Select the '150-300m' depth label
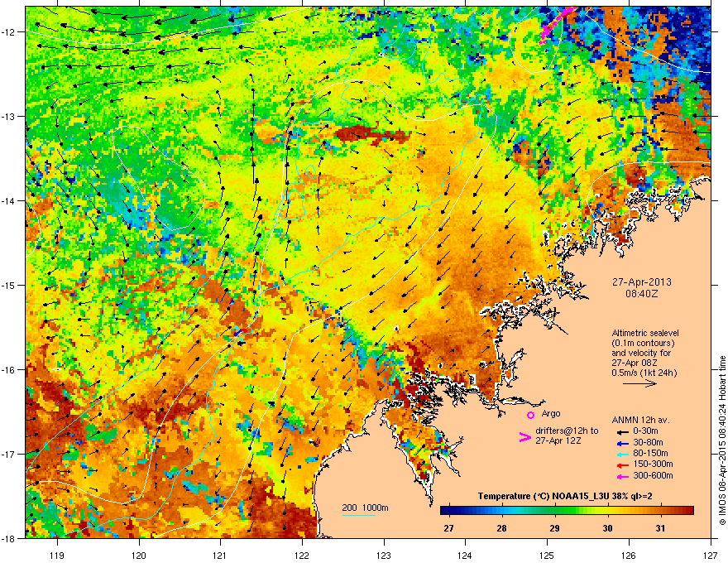The image size is (728, 563). 653,464
